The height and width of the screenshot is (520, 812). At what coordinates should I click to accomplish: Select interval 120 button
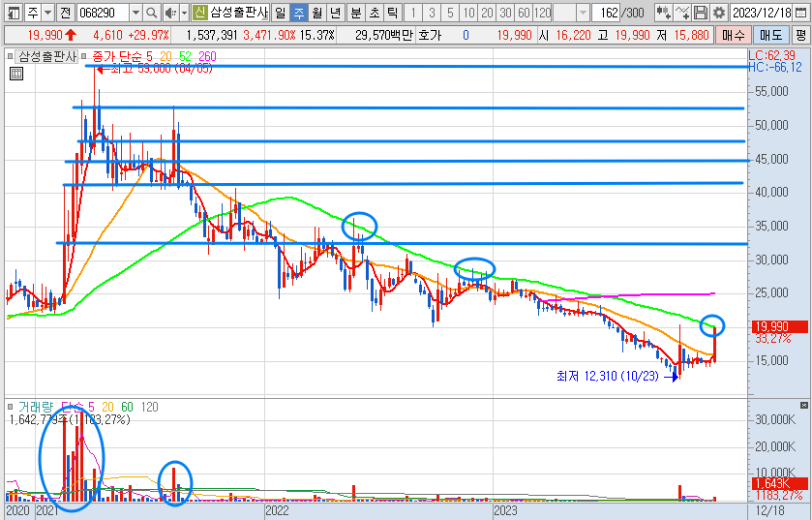click(x=542, y=13)
